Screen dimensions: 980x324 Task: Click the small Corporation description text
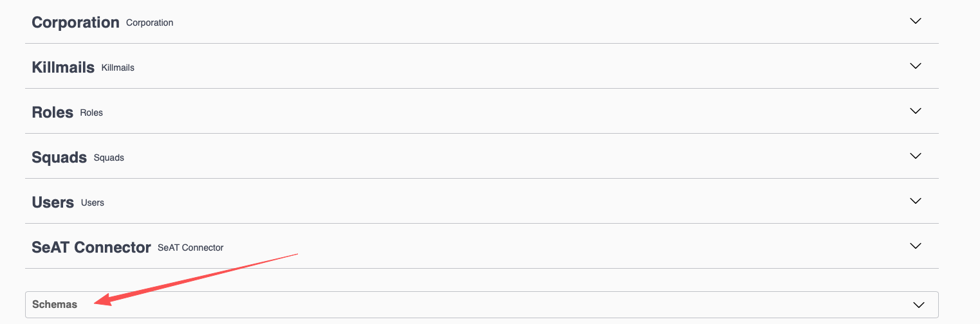149,22
